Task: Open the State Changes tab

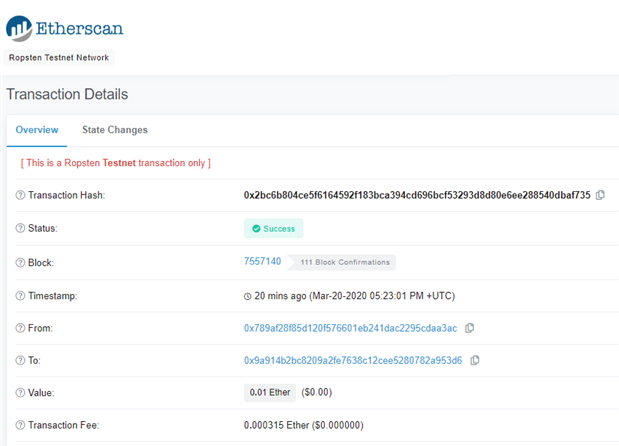Action: click(x=115, y=130)
